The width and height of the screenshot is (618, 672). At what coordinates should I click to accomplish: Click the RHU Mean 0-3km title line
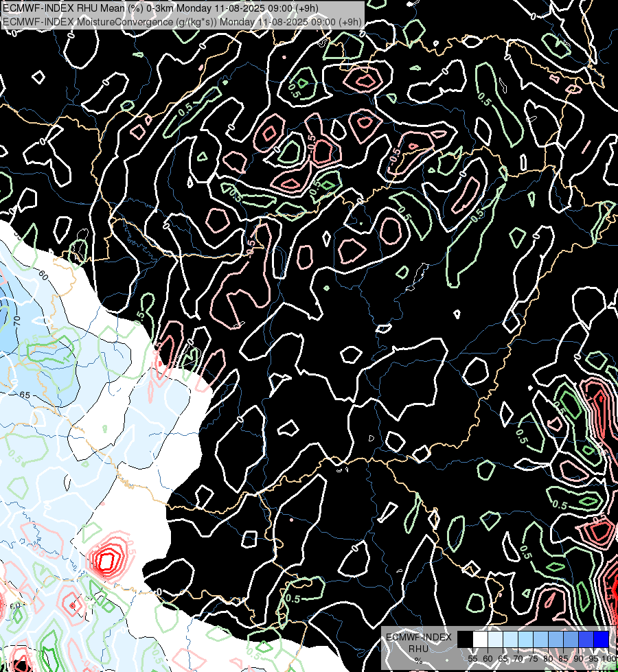coord(161,8)
